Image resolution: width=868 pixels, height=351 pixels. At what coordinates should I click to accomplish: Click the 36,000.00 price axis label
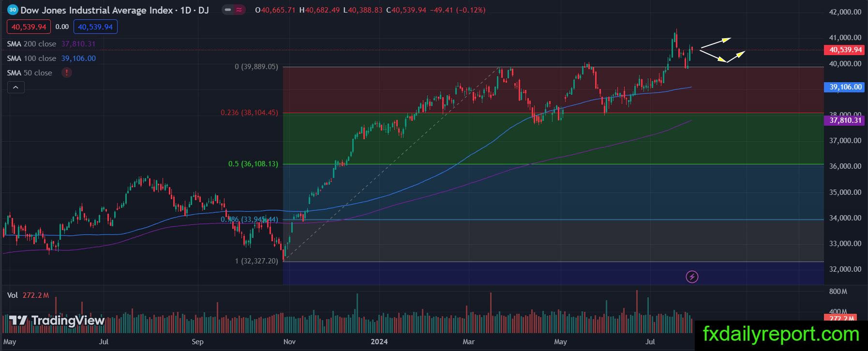[x=845, y=166]
